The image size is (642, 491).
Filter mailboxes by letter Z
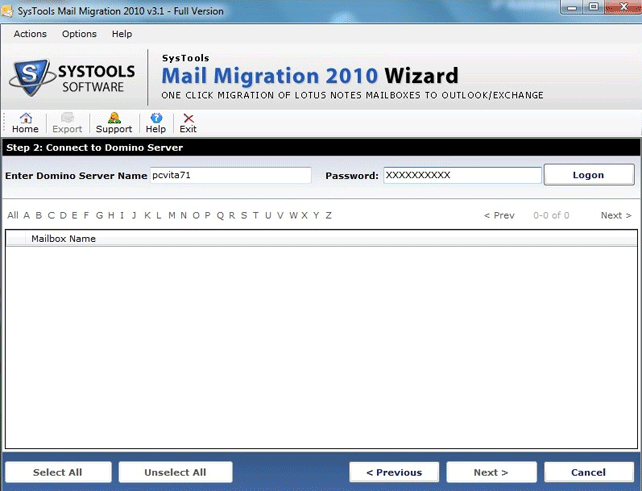pos(328,215)
